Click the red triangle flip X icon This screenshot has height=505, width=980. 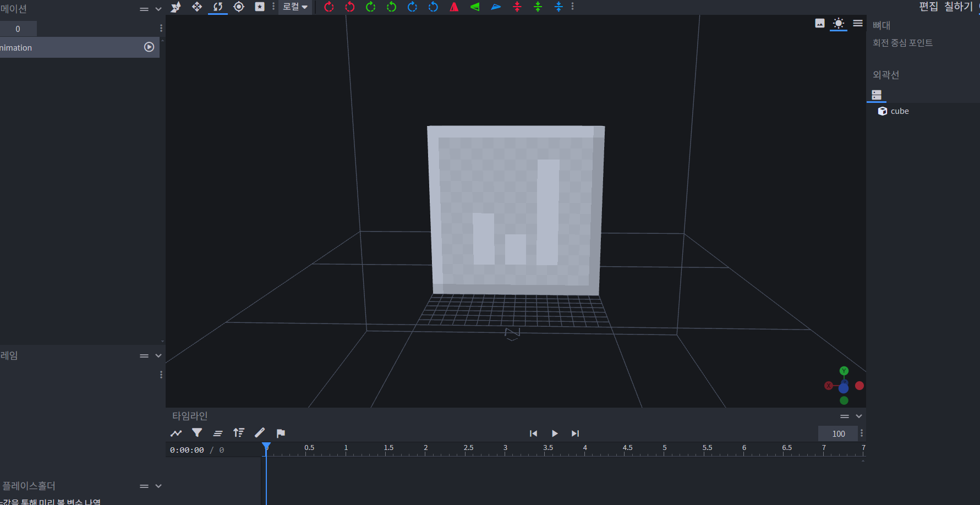pyautogui.click(x=454, y=7)
